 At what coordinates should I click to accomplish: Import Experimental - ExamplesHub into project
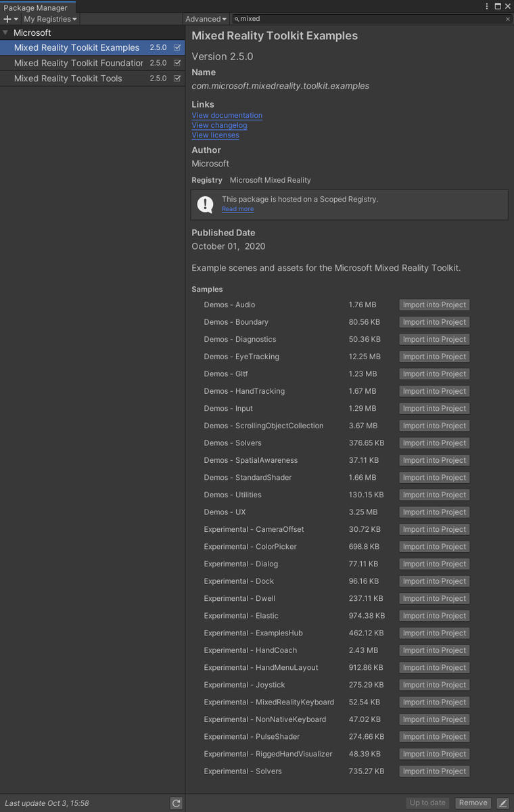(x=434, y=633)
